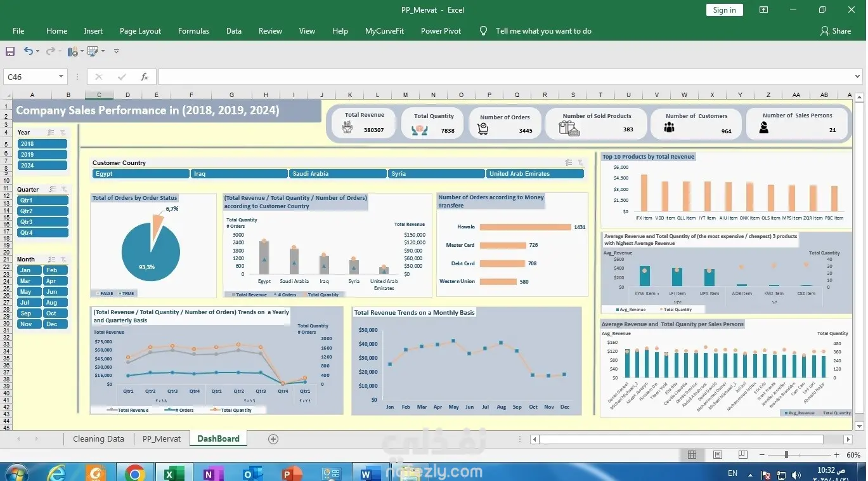Clear the filter on the Month slicer
868x481 pixels.
click(x=63, y=259)
